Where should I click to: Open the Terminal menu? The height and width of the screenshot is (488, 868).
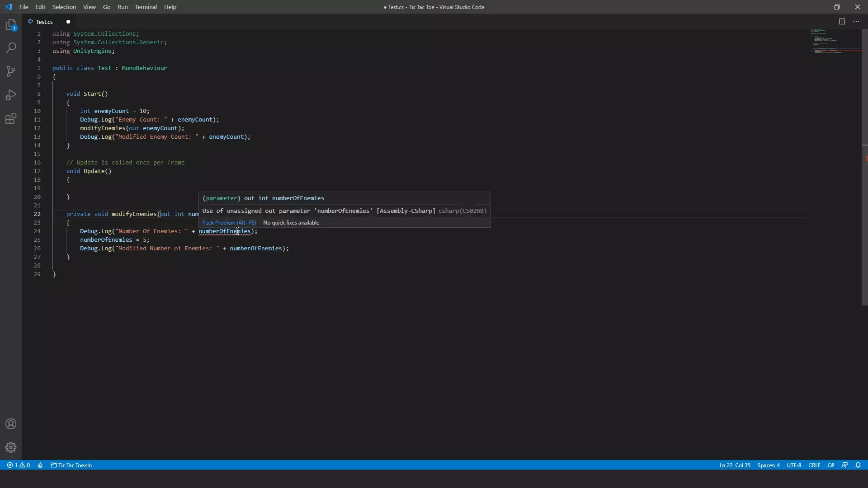[146, 7]
